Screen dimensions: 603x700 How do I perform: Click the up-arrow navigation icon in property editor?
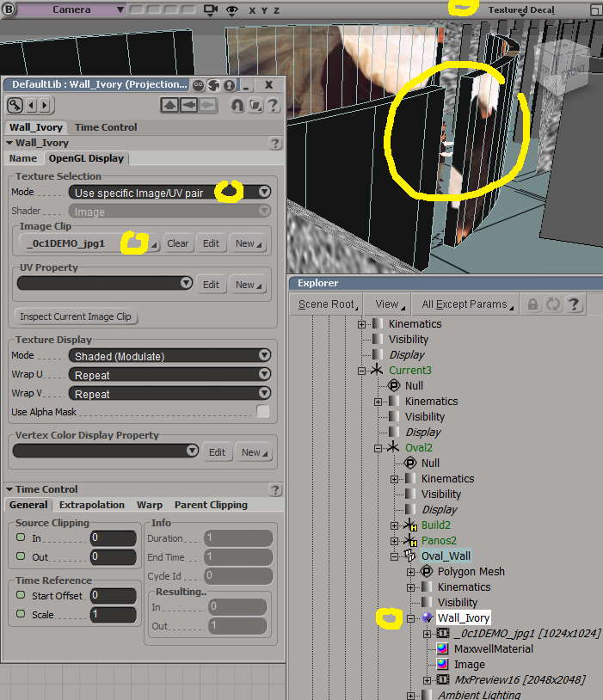click(x=170, y=105)
